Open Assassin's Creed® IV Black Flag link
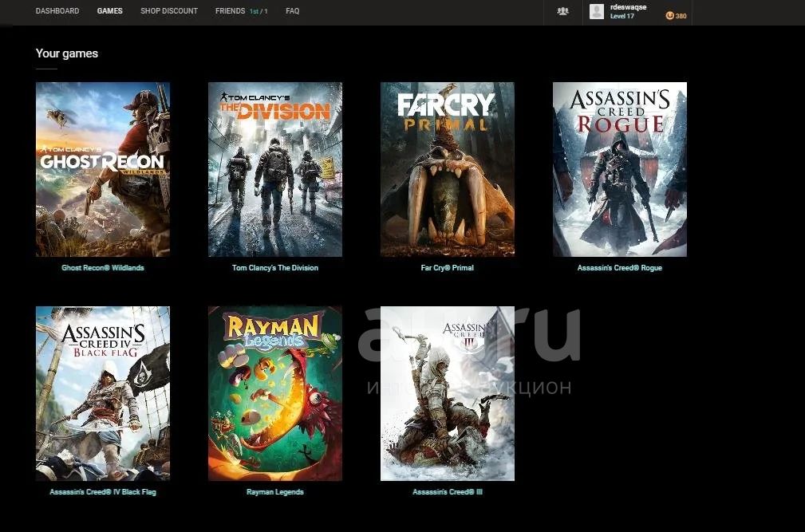Screen dimensions: 805x532 coord(103,492)
